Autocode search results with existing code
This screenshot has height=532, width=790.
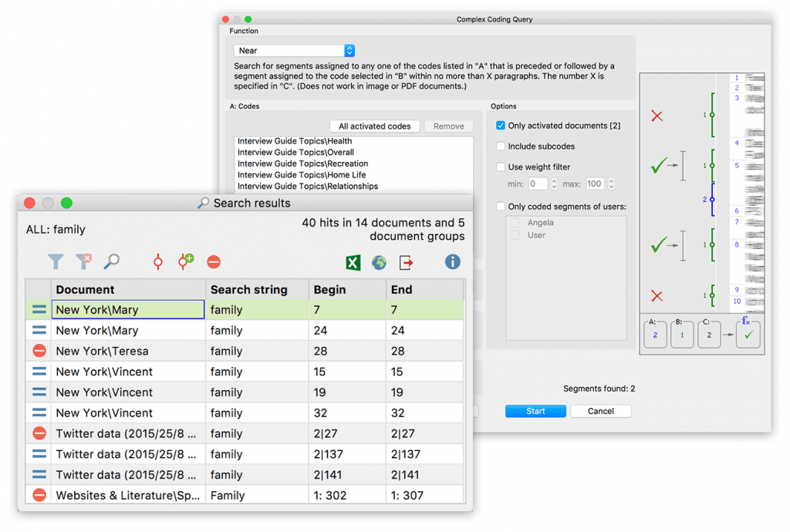[x=157, y=262]
